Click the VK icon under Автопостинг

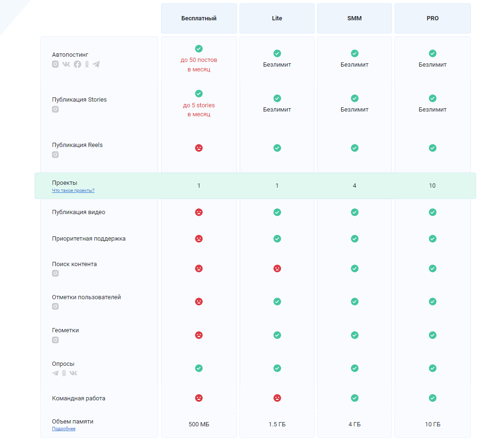[x=66, y=64]
